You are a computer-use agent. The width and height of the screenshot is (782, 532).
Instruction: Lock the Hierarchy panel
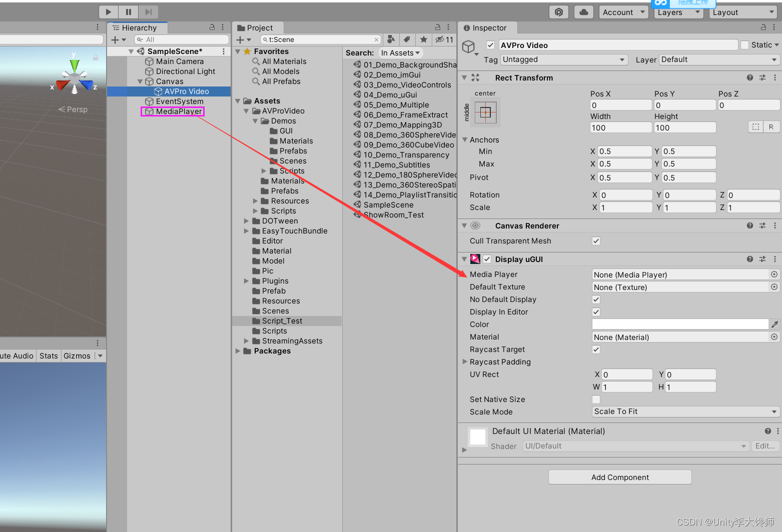(212, 27)
